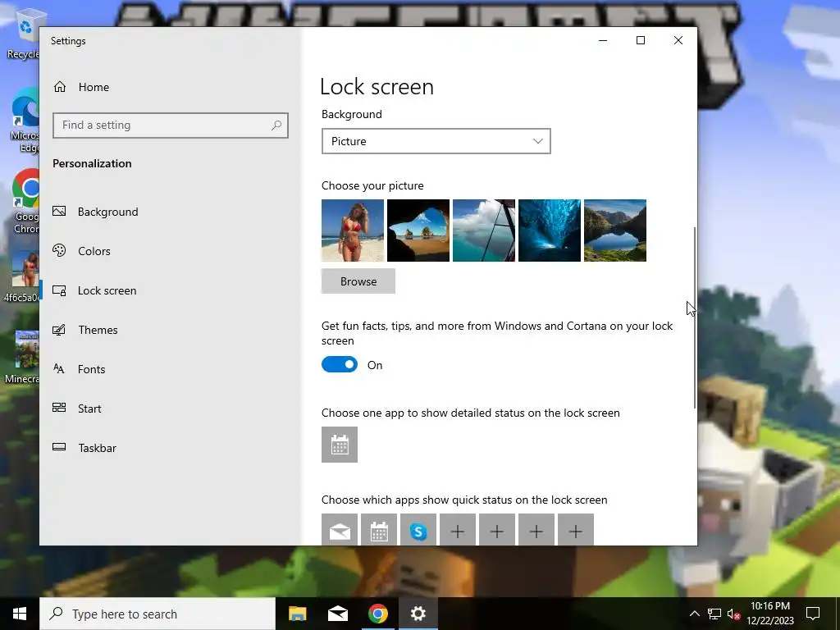Expand the Background Picture dropdown
Image resolution: width=840 pixels, height=630 pixels.
click(x=436, y=141)
